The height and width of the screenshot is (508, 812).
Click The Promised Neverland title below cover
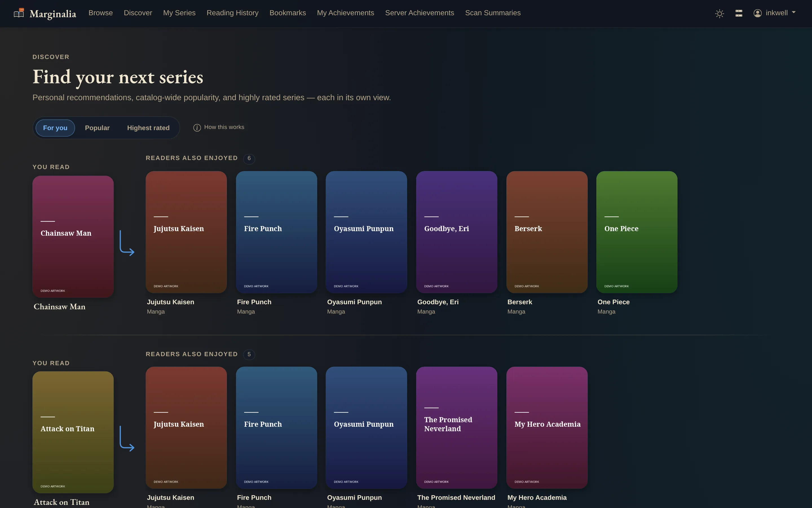point(456,497)
